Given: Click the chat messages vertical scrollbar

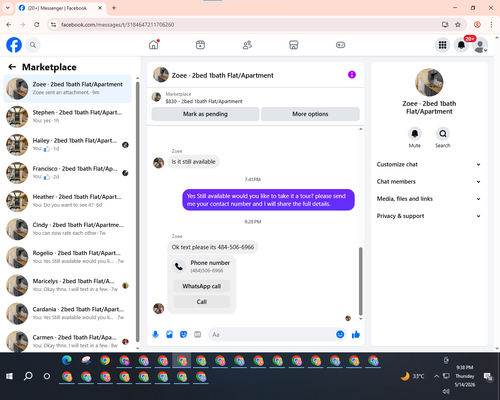Looking at the screenshot, I should coord(360,281).
